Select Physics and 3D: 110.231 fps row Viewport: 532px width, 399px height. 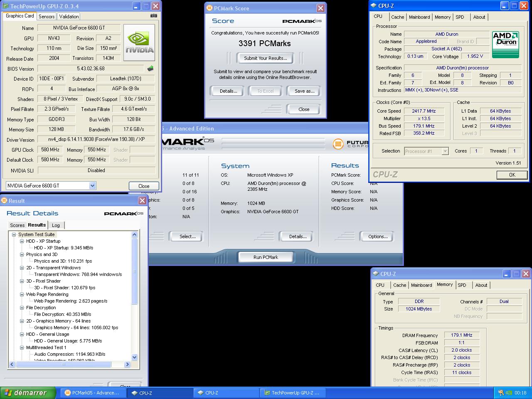63,261
